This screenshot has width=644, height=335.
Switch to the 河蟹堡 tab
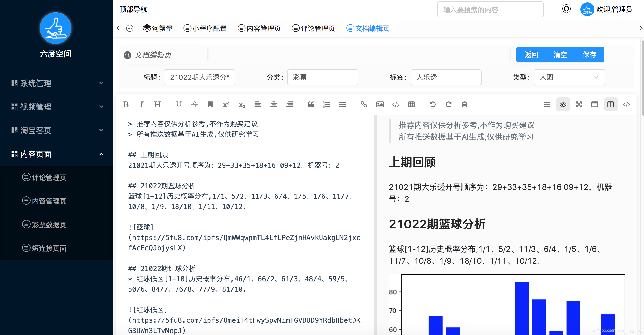click(x=158, y=29)
